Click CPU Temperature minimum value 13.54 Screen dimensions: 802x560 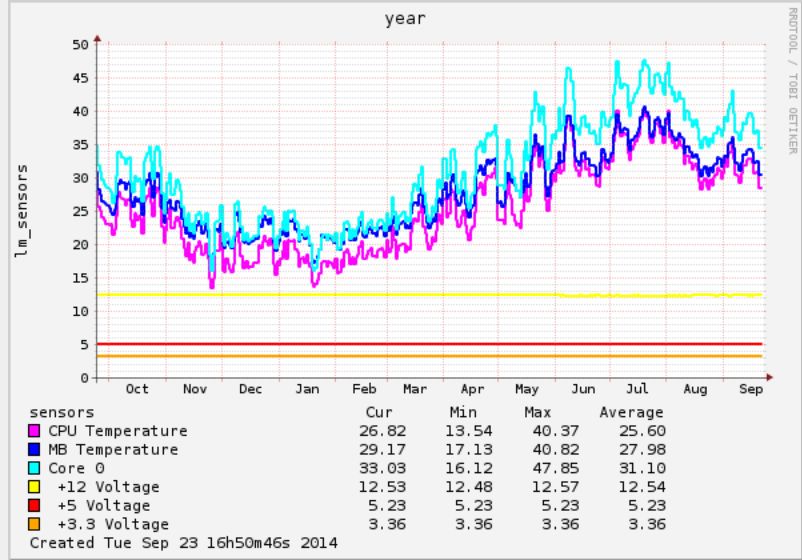[x=469, y=431]
